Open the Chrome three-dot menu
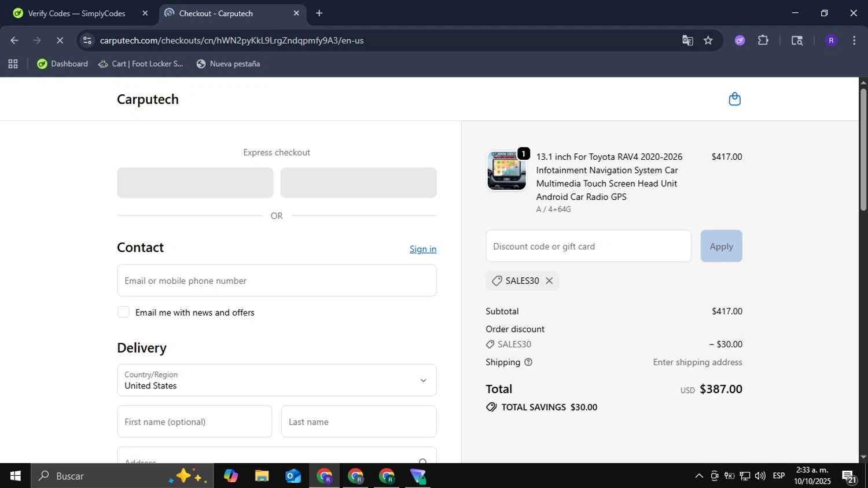868x488 pixels. pyautogui.click(x=854, y=41)
